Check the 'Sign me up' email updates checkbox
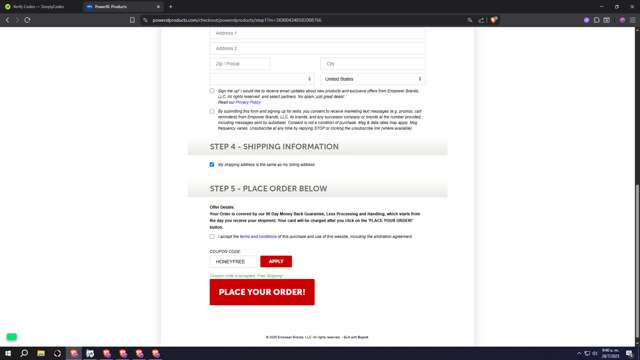The width and height of the screenshot is (640, 360). pos(212,91)
